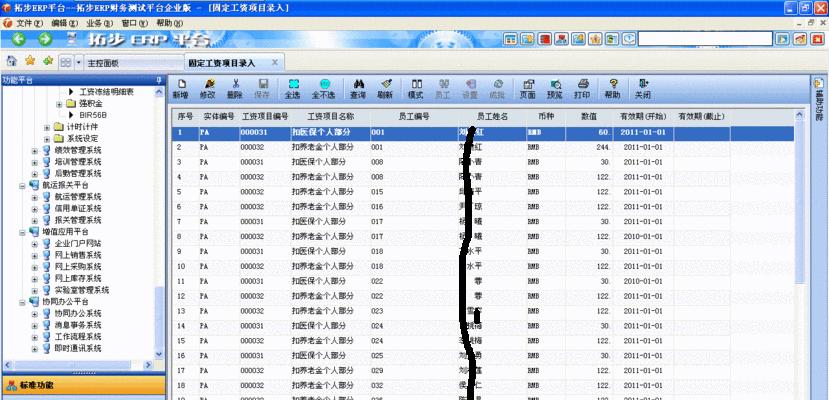Open the 帮助(H) menu

[170, 23]
